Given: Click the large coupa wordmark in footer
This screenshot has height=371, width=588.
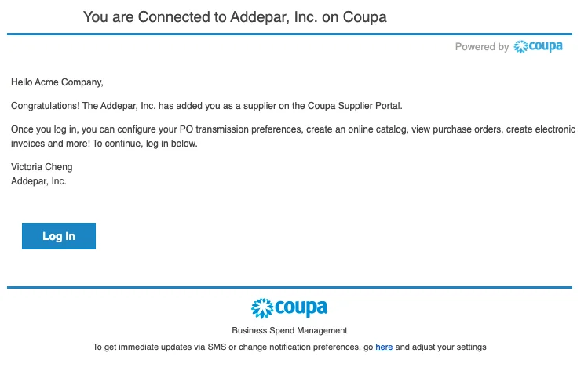Looking at the screenshot, I should coord(301,308).
